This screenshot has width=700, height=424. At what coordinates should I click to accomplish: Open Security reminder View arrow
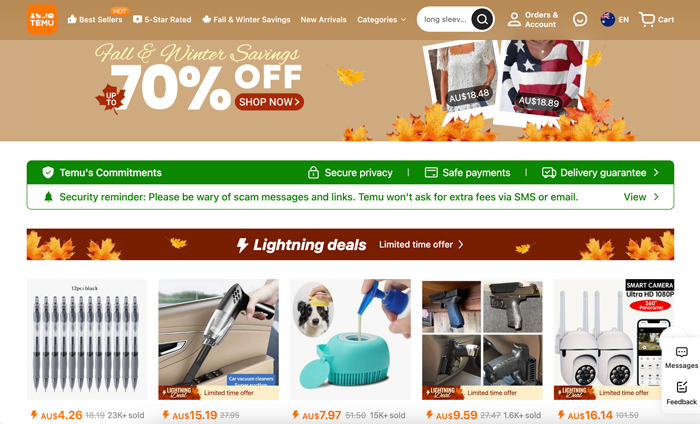(656, 197)
